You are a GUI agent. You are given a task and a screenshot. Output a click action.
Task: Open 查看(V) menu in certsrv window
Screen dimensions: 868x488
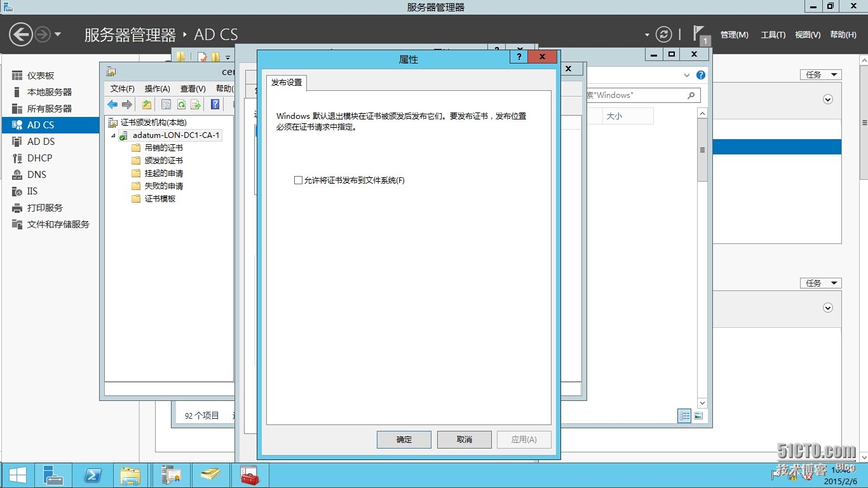point(193,89)
